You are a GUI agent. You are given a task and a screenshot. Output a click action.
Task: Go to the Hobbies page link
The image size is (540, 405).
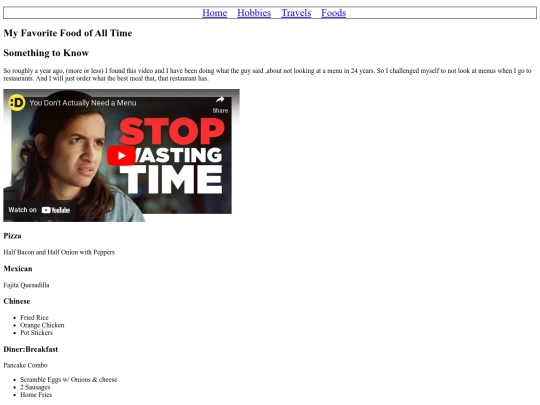(x=254, y=13)
